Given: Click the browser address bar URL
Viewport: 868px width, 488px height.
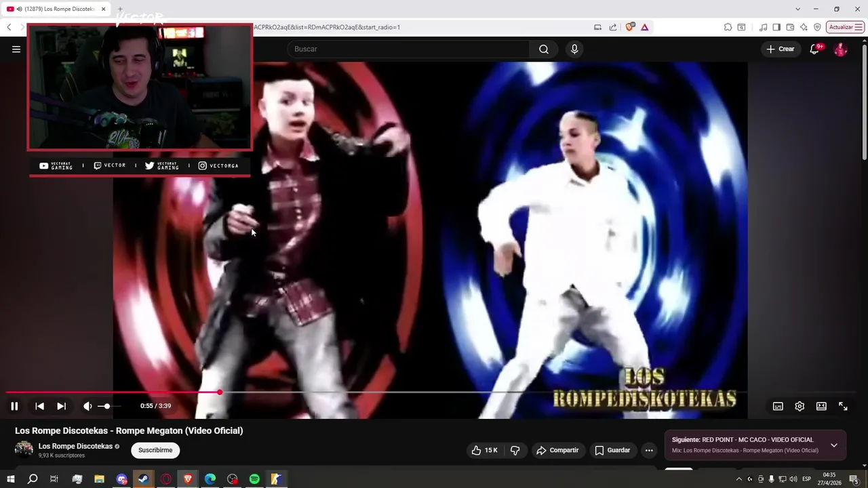Looking at the screenshot, I should point(327,27).
